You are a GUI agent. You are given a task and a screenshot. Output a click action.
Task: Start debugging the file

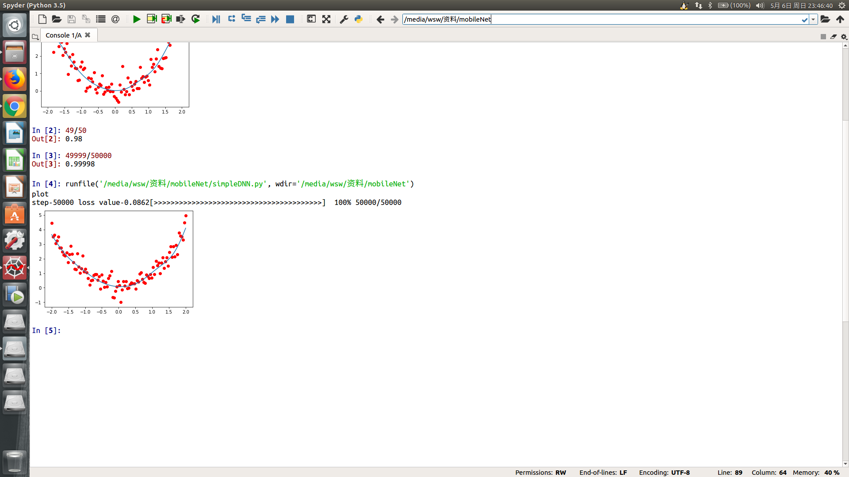(x=216, y=19)
